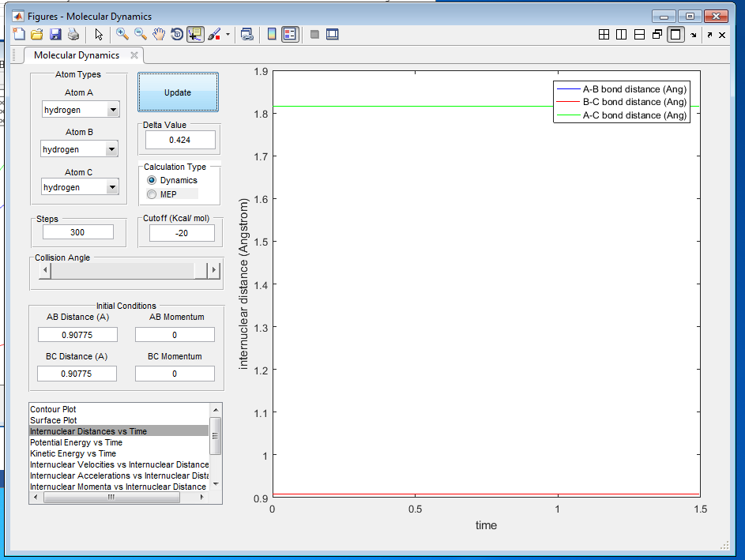745x560 pixels.
Task: Select the Pan hand tool
Action: (x=159, y=34)
